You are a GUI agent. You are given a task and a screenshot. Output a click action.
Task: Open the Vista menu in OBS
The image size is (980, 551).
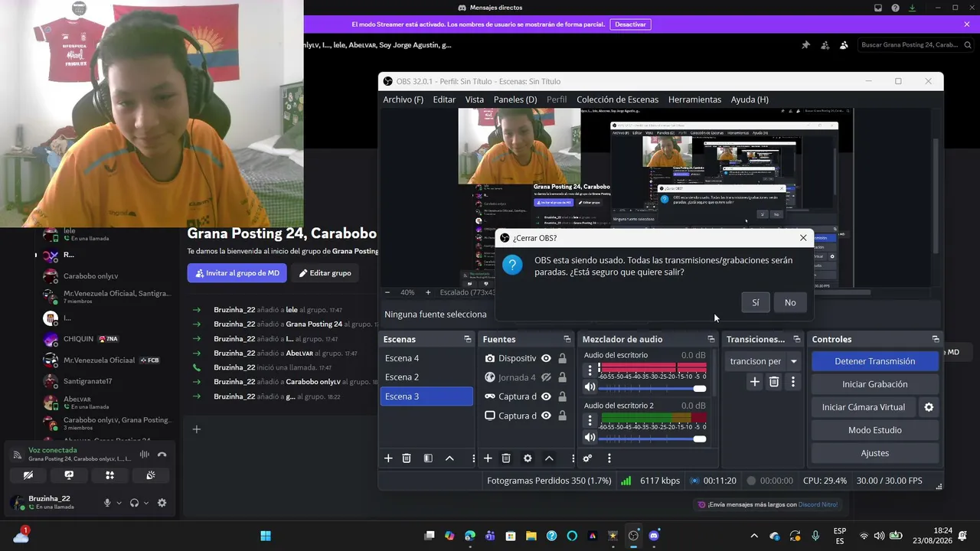(475, 99)
